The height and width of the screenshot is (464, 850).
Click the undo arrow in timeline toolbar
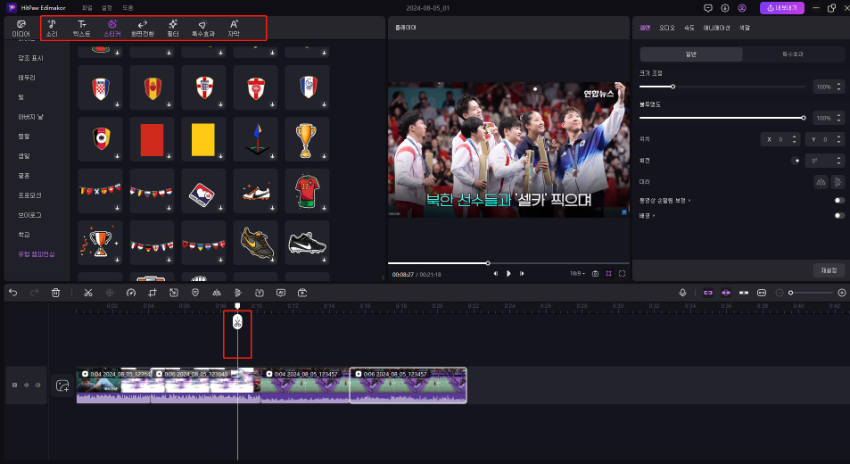[13, 292]
